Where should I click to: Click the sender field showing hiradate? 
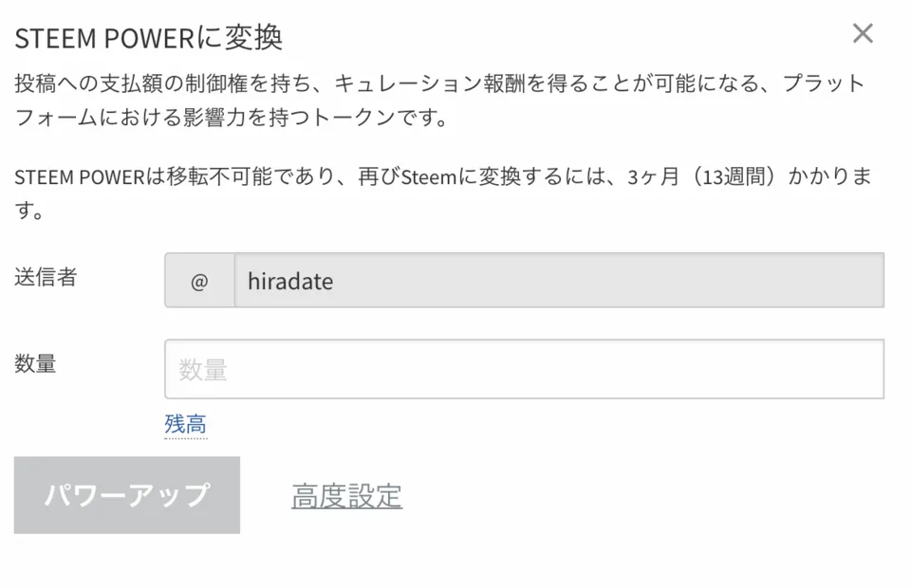pos(558,281)
